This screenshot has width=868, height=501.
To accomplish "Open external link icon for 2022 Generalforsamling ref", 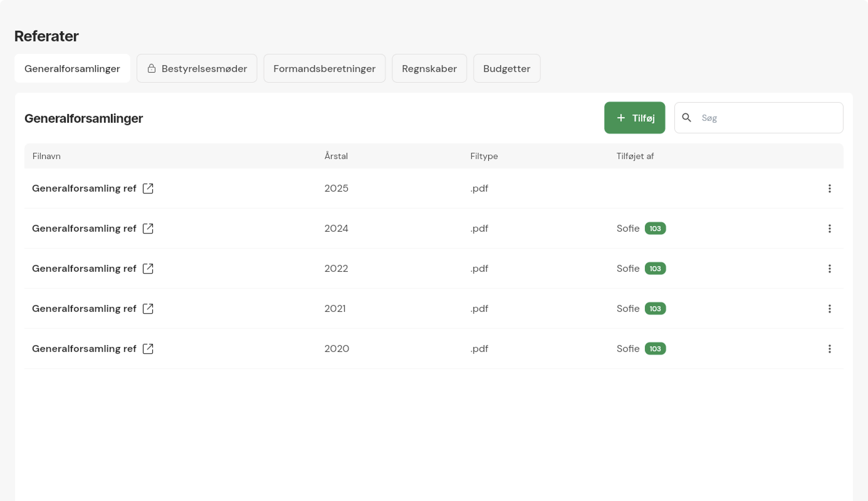I will [148, 269].
